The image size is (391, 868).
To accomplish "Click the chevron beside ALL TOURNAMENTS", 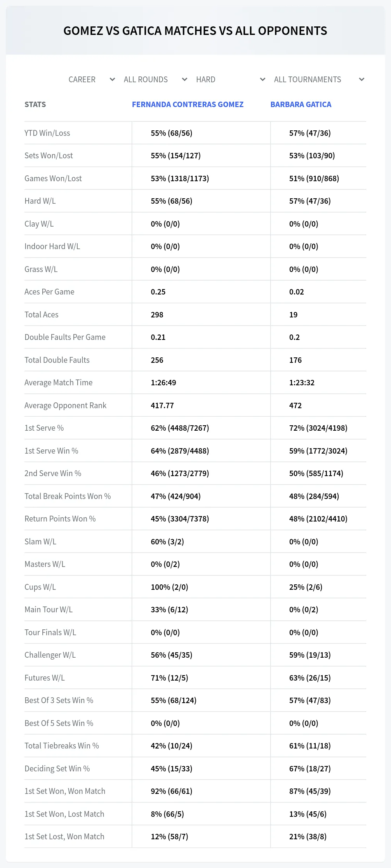I will (361, 80).
